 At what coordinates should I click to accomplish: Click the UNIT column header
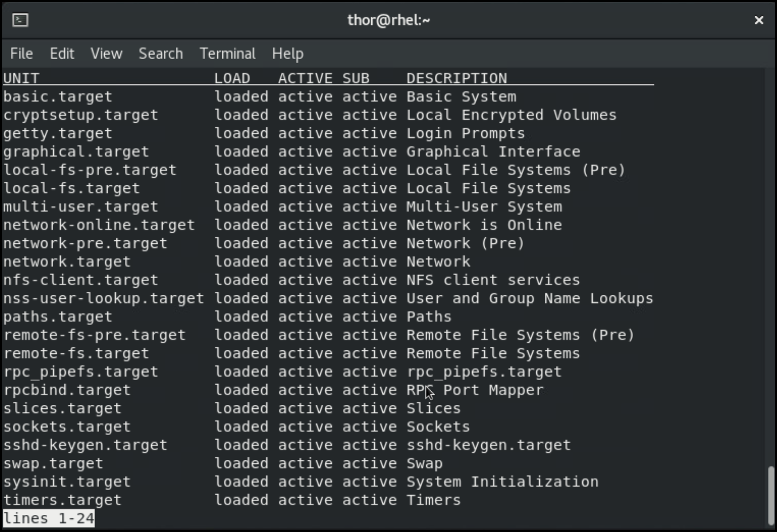[x=21, y=78]
